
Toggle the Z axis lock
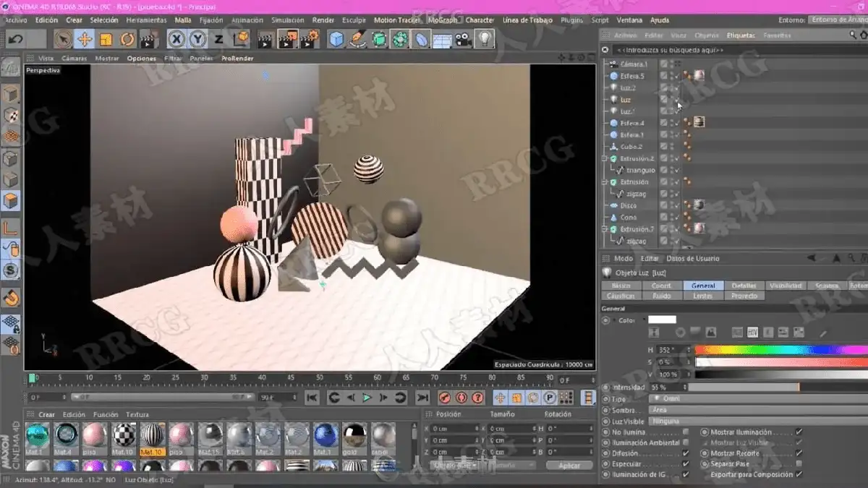219,39
